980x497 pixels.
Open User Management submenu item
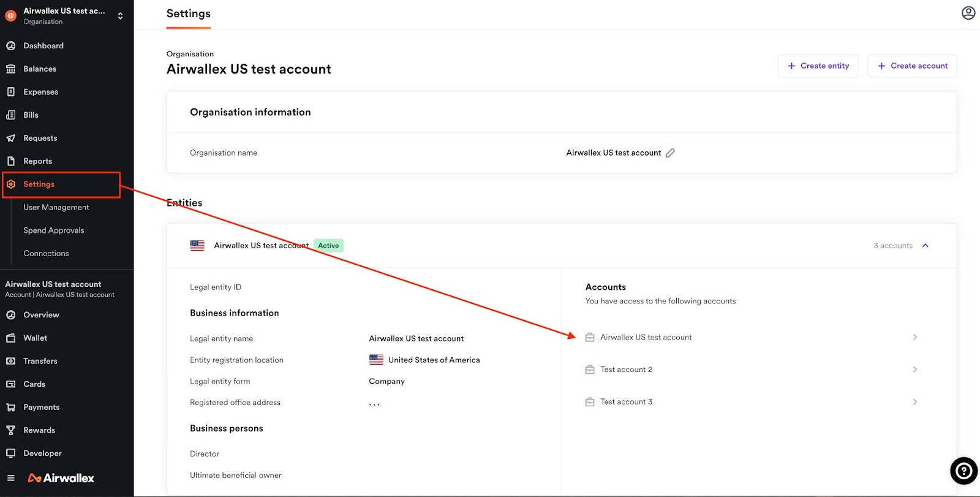(x=56, y=207)
